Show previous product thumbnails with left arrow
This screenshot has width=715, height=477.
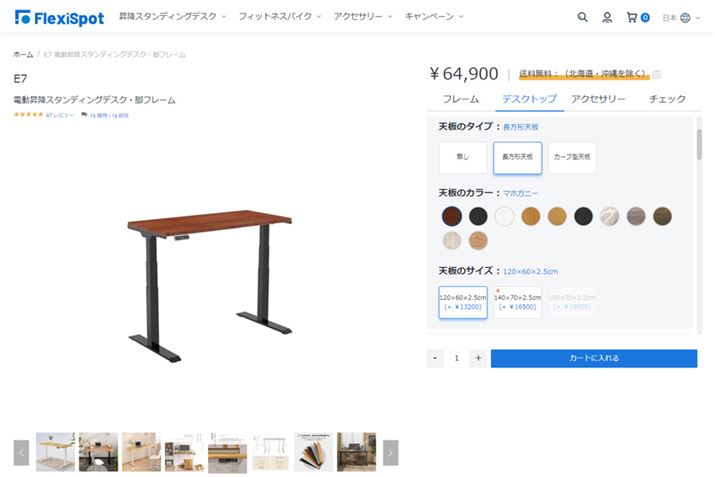(21, 453)
